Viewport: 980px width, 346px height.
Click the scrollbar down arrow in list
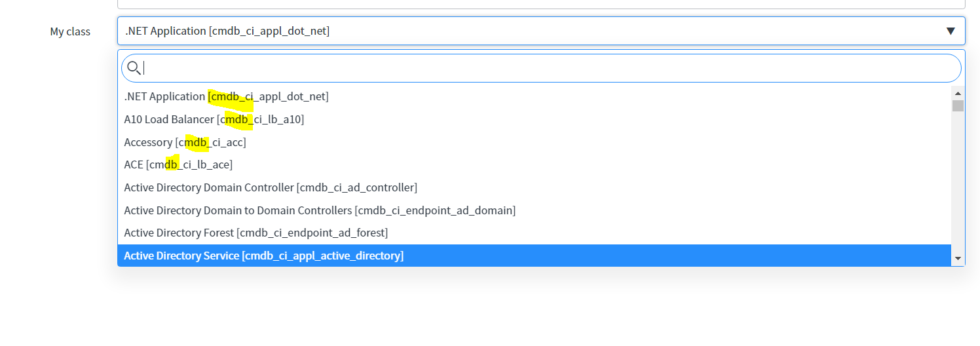[958, 259]
